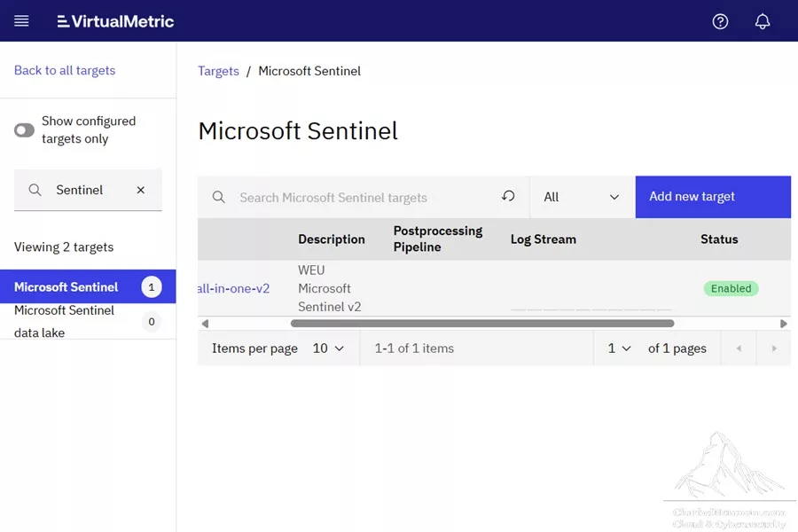Focus the Sentinel sidebar search field

coord(88,190)
